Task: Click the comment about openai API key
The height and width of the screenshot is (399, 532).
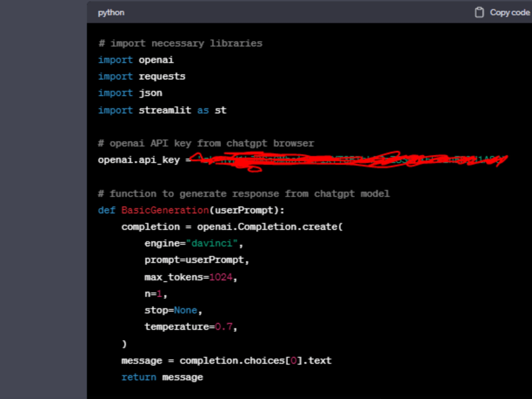Action: tap(206, 143)
